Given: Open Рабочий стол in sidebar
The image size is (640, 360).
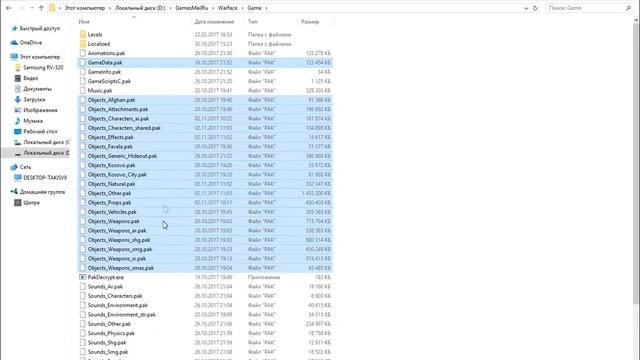Looking at the screenshot, I should click(40, 131).
